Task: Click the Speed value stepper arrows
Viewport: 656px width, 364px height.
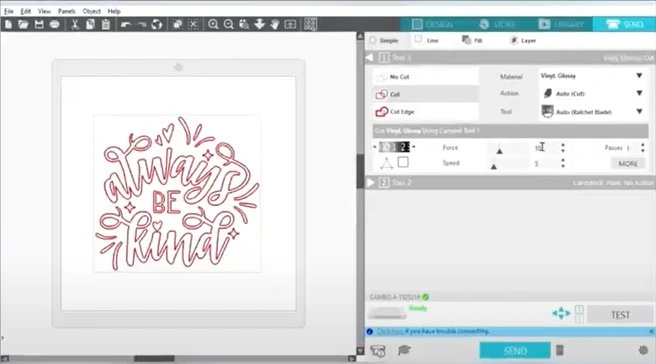Action: click(563, 163)
